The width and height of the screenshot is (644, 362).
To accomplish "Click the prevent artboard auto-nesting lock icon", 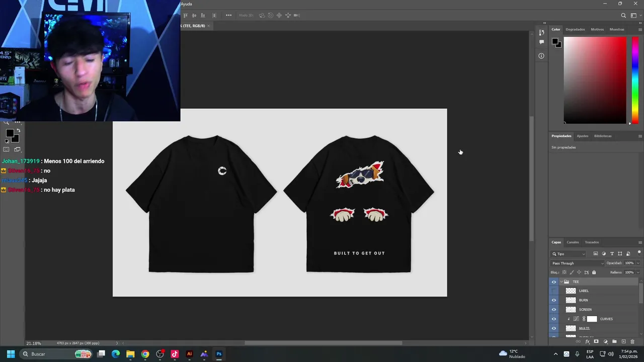I will point(586,273).
